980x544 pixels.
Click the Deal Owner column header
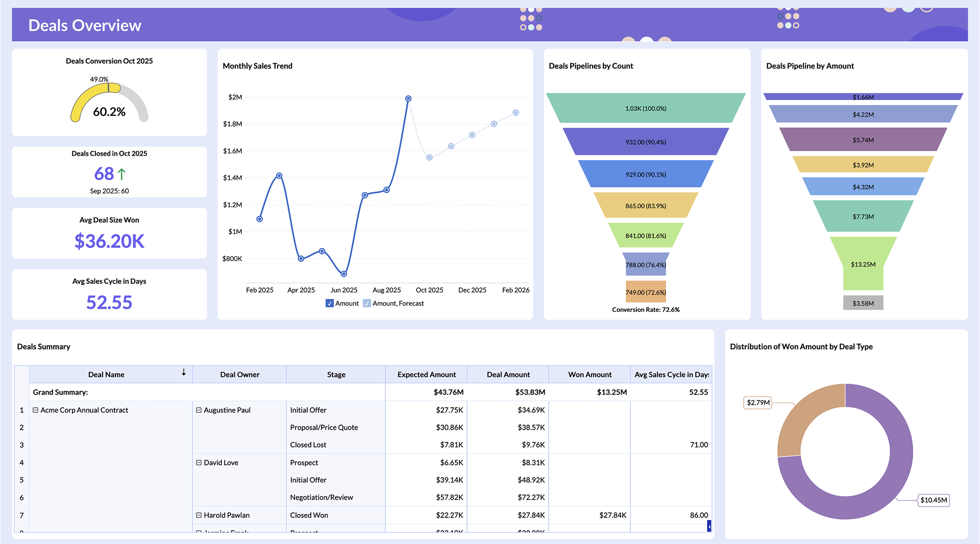click(239, 374)
